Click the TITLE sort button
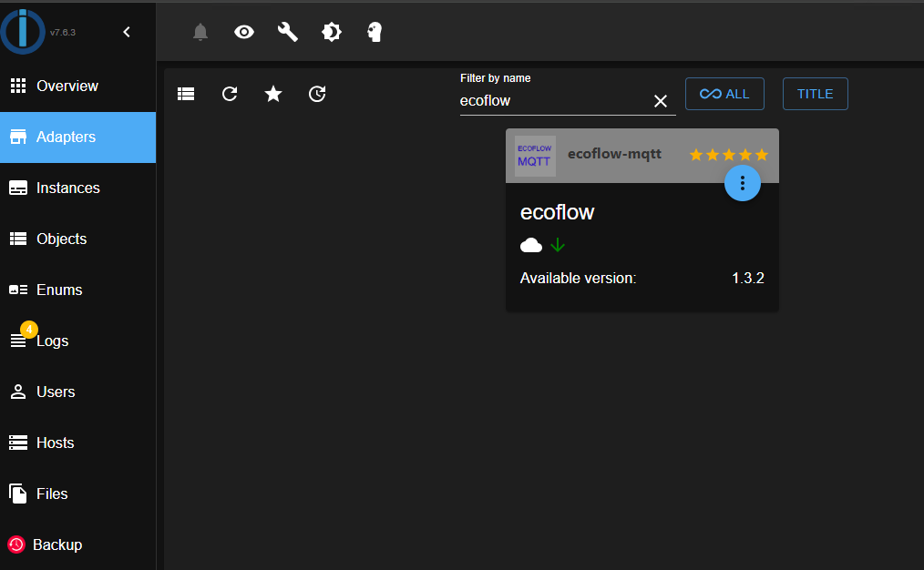This screenshot has height=570, width=924. click(815, 94)
